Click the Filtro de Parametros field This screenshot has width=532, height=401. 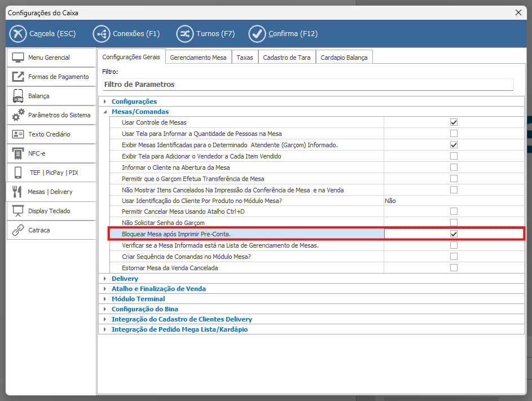click(x=307, y=85)
